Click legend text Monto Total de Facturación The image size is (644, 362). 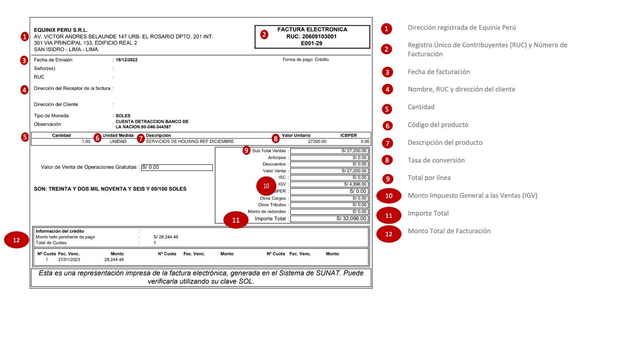tap(449, 231)
